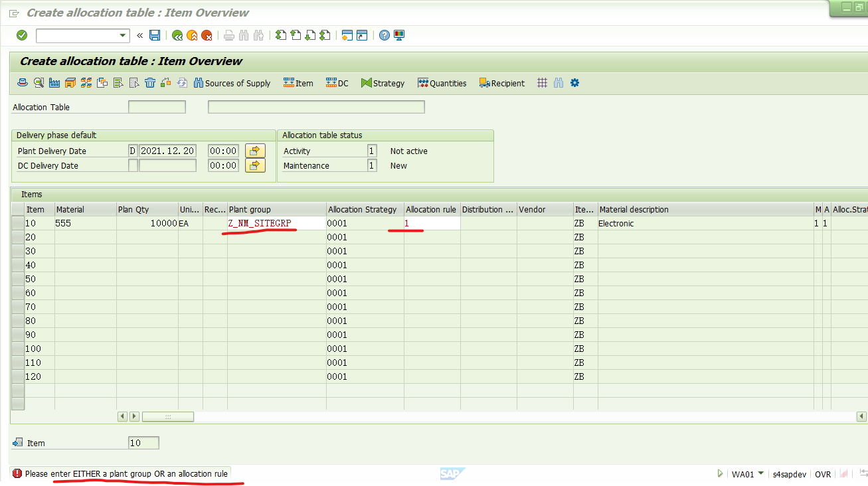Click the Maintenance status field
This screenshot has width=868, height=486.
(x=372, y=165)
